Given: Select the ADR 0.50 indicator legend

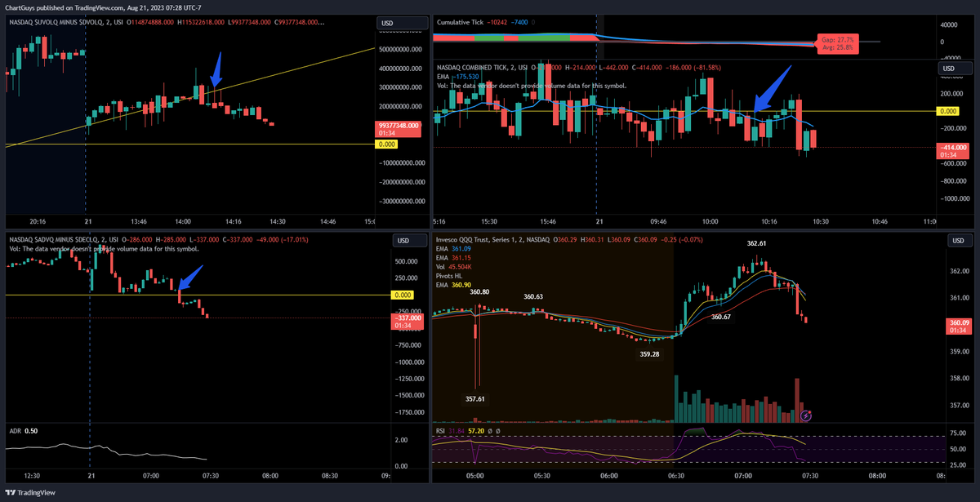Looking at the screenshot, I should pos(24,430).
